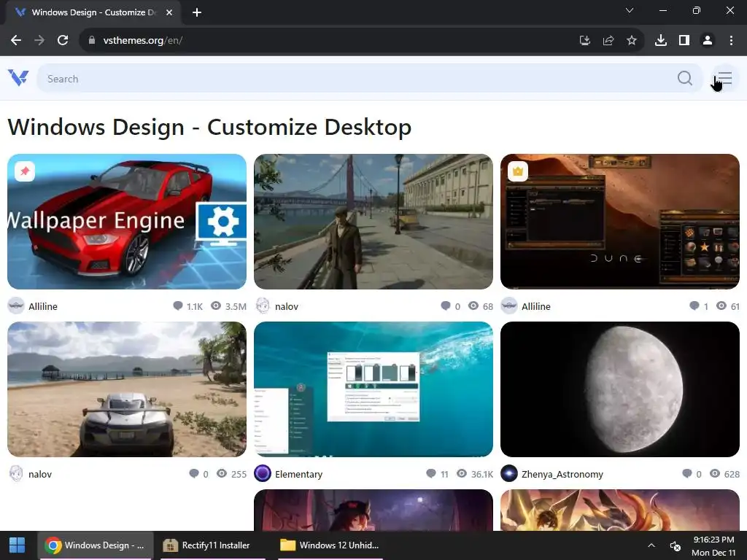
Task: Click the search magnifier icon
Action: pyautogui.click(x=684, y=78)
